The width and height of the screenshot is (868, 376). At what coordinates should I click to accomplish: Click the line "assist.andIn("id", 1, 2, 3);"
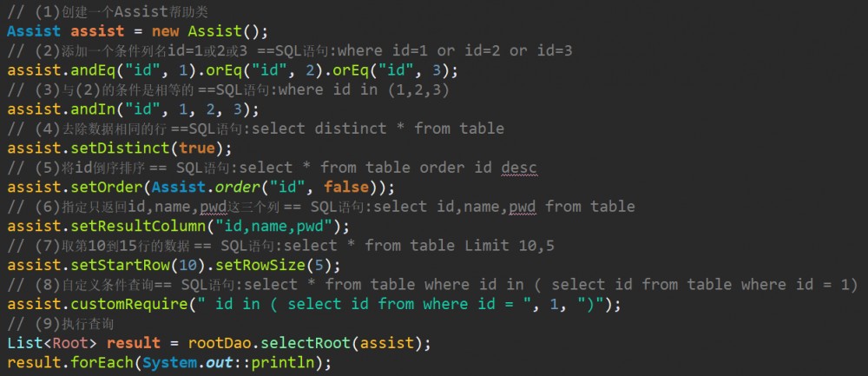click(133, 109)
